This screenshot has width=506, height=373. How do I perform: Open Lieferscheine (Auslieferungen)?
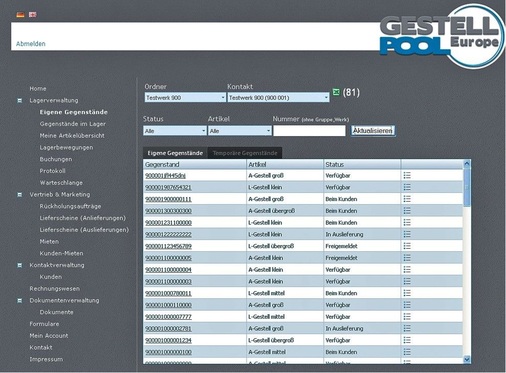tap(84, 230)
